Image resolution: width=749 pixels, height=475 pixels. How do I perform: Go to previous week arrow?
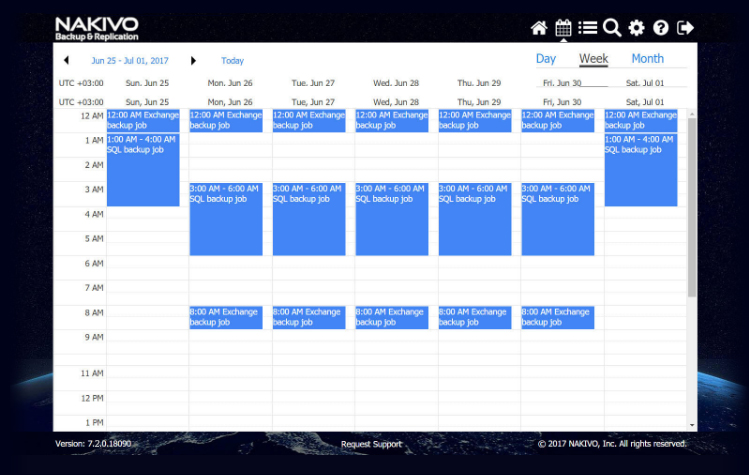click(x=66, y=61)
